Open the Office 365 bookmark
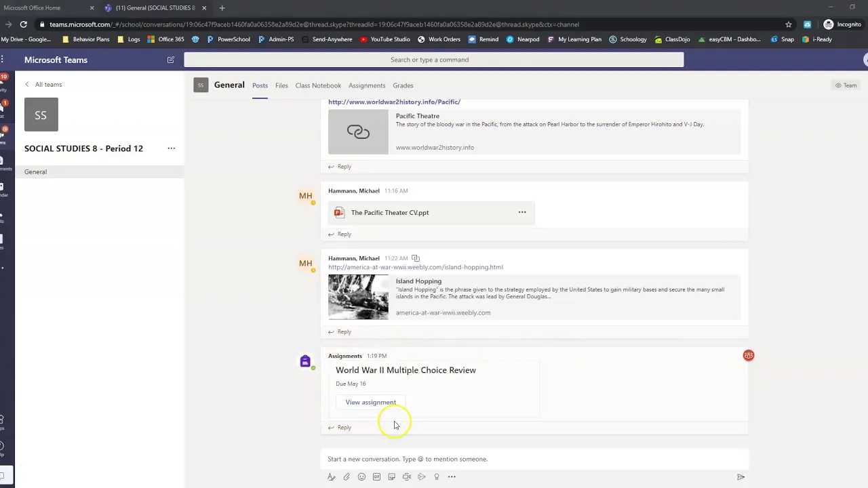Screen dimensions: 868x488 [x=165, y=39]
